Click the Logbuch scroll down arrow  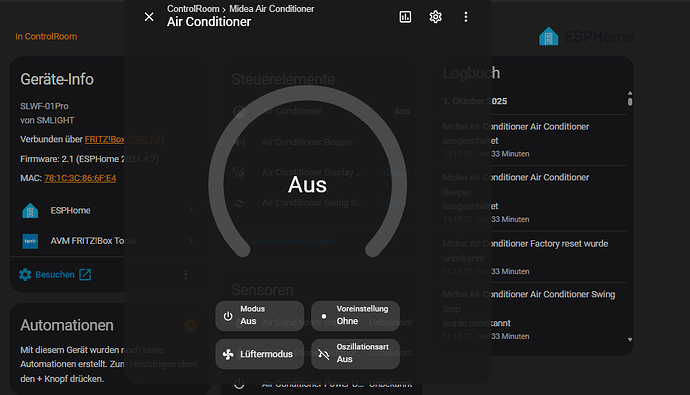[630, 340]
